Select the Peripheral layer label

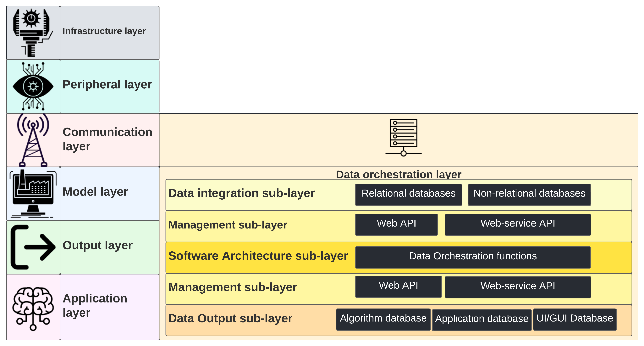click(x=107, y=85)
